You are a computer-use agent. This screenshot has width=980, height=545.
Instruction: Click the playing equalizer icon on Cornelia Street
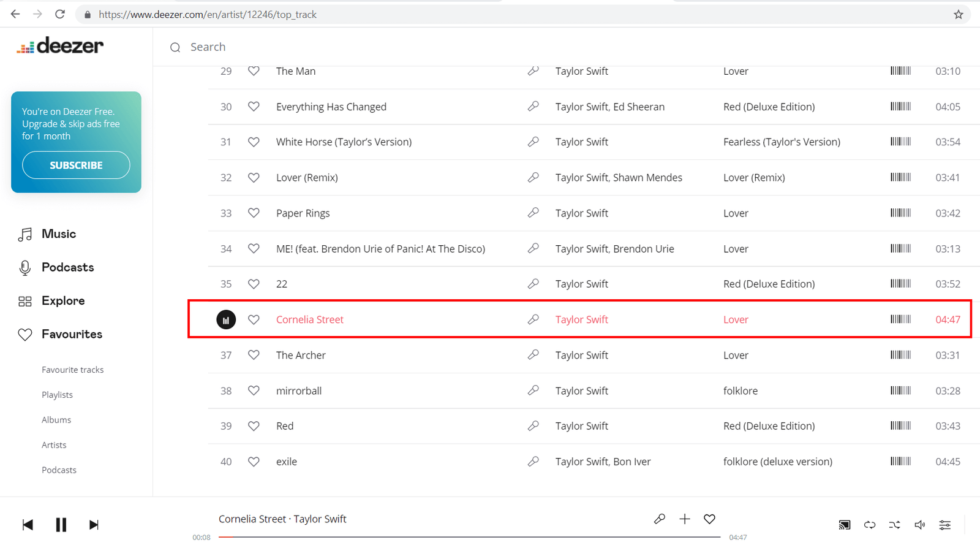(x=226, y=319)
